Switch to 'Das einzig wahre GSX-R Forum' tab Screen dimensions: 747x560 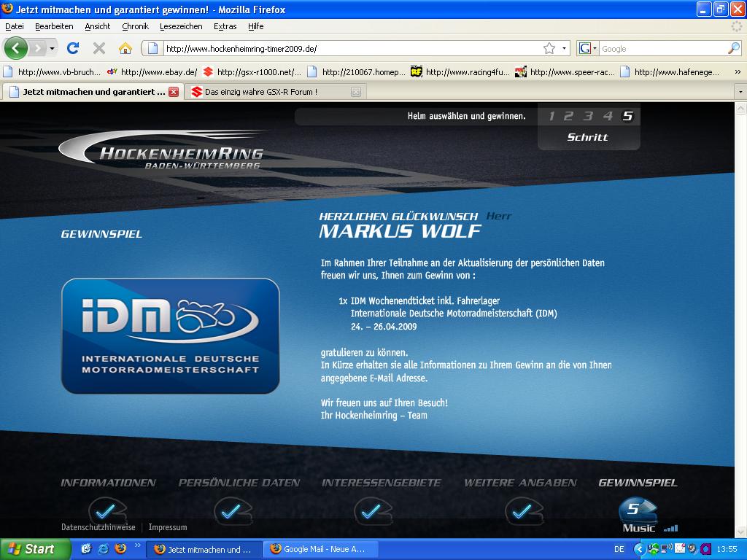[x=275, y=92]
